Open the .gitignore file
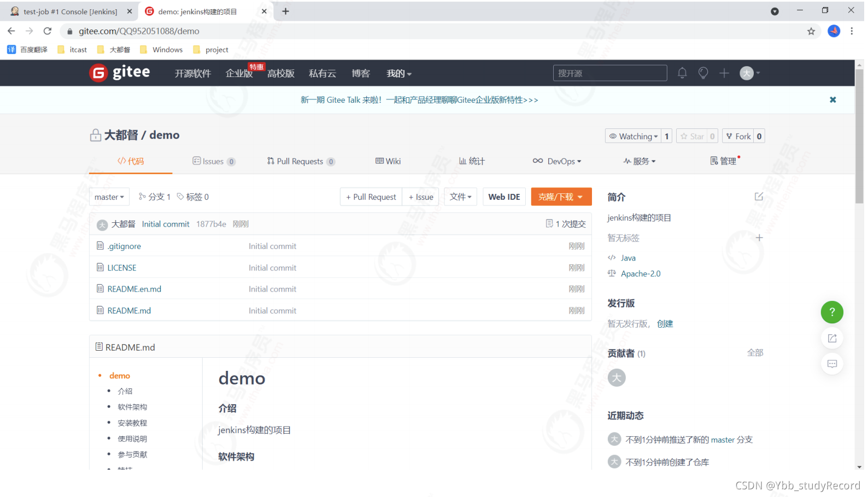This screenshot has width=868, height=497. pos(124,246)
